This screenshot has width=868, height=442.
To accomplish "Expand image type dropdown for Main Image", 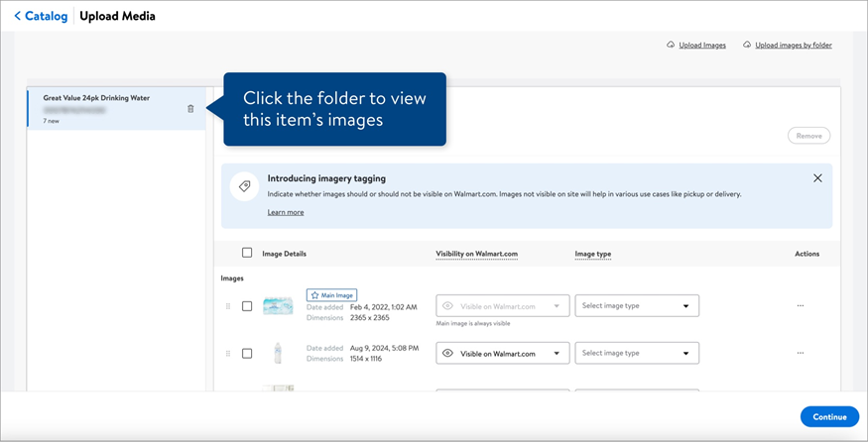I will tap(637, 306).
